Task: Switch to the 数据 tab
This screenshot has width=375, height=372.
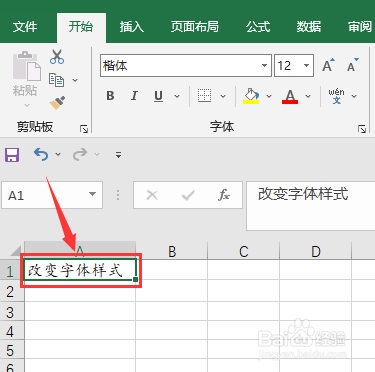Action: click(309, 27)
